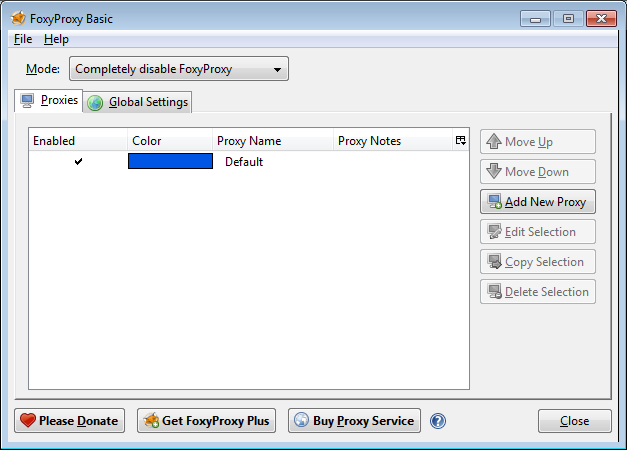Click the Add New Proxy icon
Image resolution: width=627 pixels, height=452 pixels.
coord(494,202)
